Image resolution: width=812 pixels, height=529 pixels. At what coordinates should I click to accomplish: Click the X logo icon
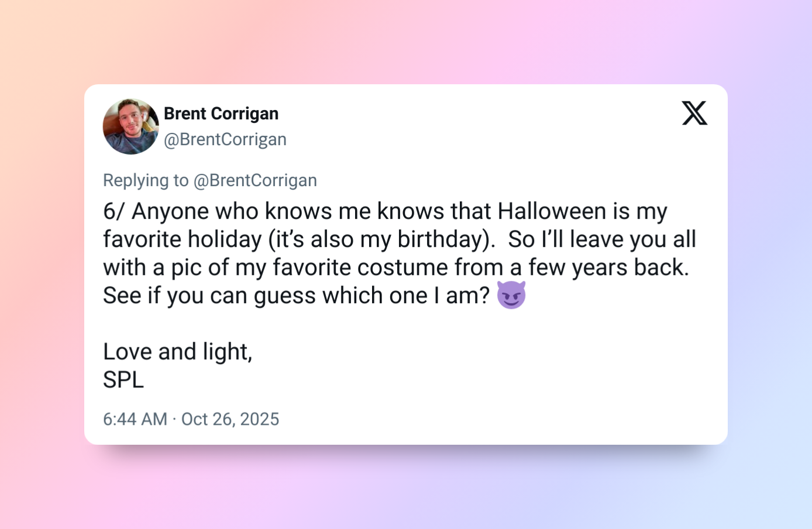coord(694,113)
